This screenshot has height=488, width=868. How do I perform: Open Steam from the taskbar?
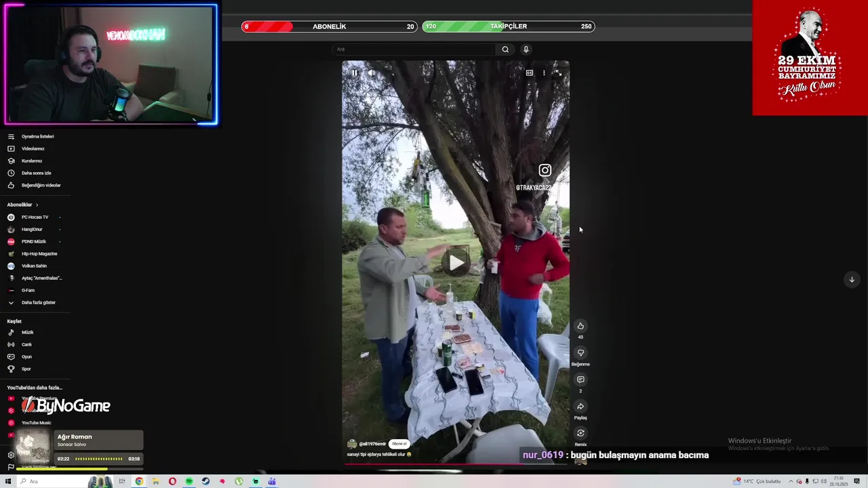(205, 481)
